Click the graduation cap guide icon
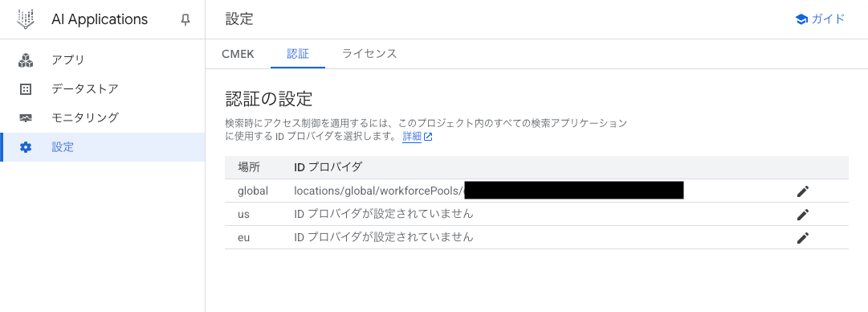This screenshot has height=312, width=868. (801, 19)
